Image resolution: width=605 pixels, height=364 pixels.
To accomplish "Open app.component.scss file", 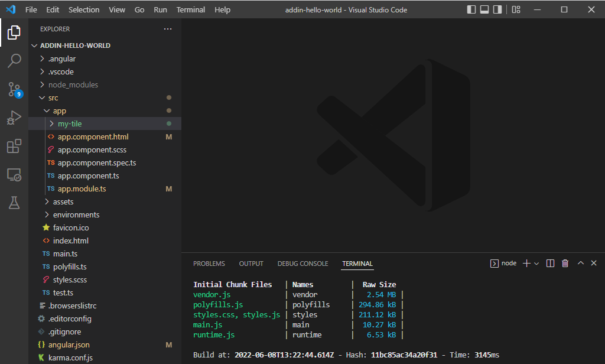I will pos(105,149).
